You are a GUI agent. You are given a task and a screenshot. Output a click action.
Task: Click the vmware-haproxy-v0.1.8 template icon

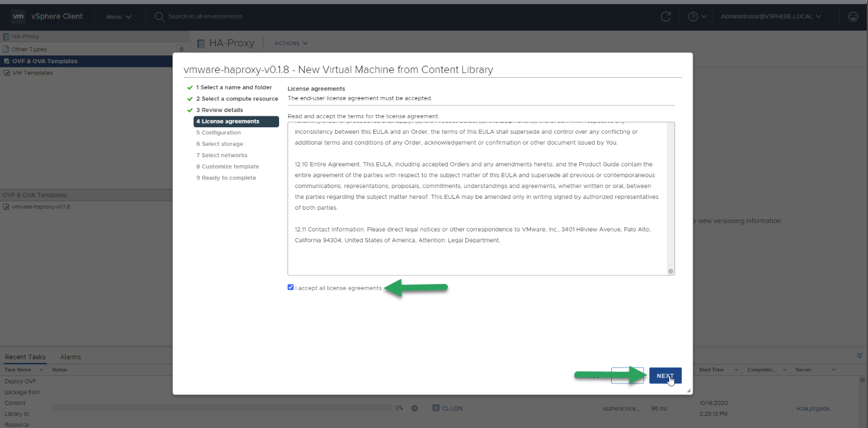click(x=6, y=207)
